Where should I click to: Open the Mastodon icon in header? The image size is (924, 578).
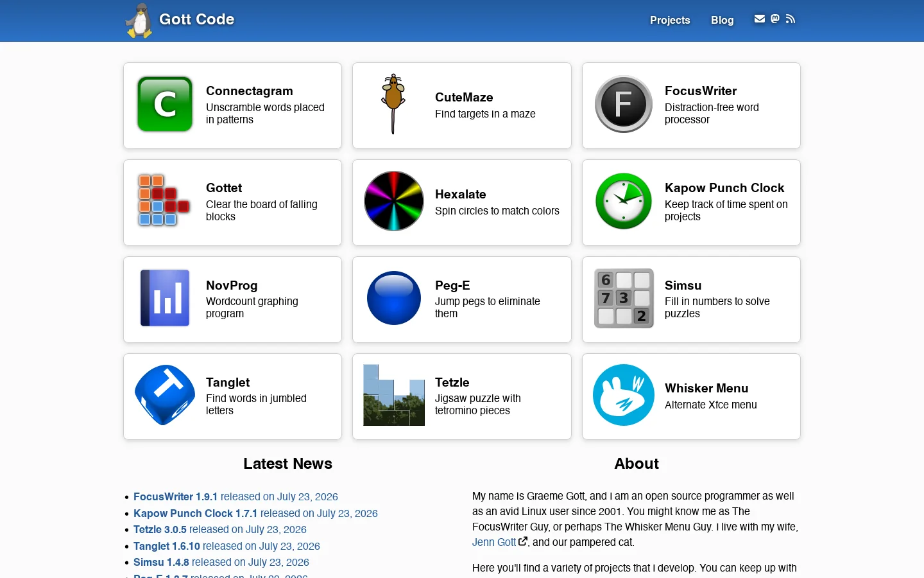(775, 19)
